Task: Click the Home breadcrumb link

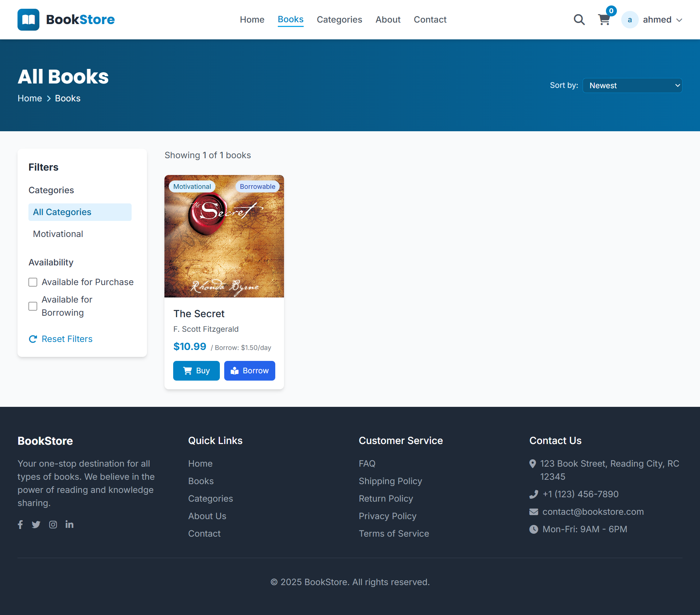Action: click(x=30, y=98)
